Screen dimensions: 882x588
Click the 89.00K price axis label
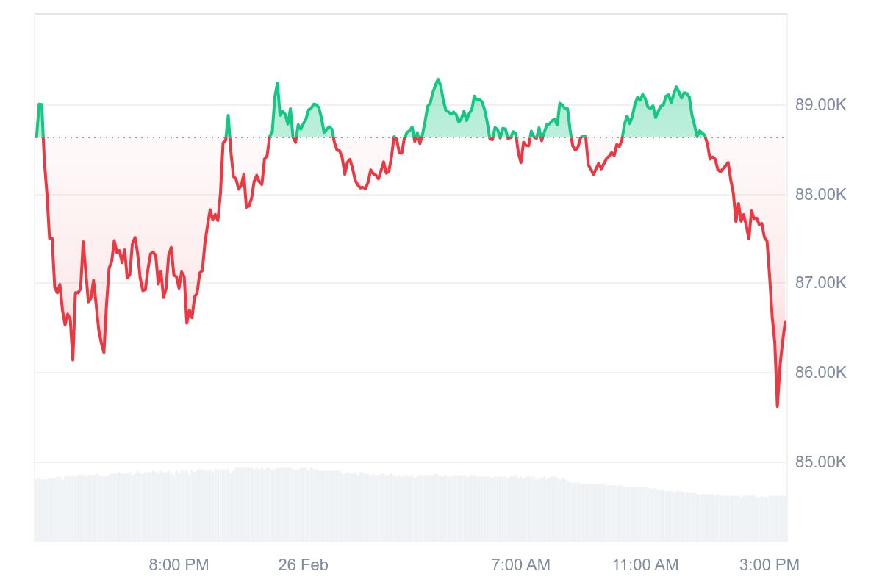820,105
